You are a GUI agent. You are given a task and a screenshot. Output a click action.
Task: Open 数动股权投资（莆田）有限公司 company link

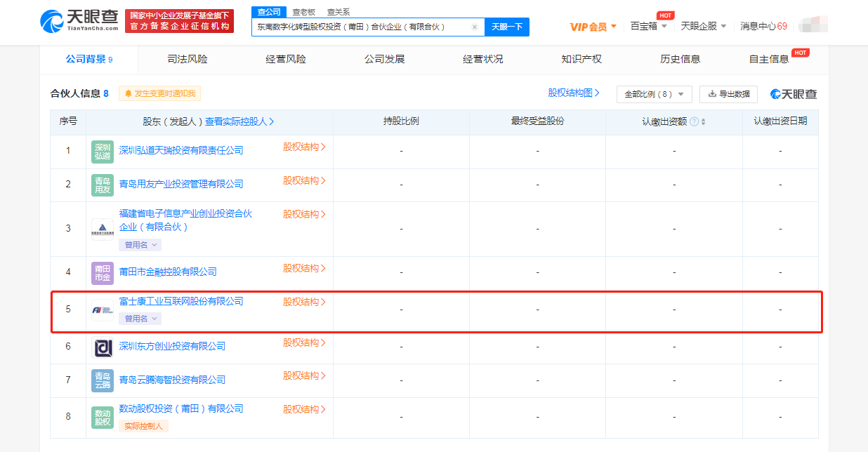point(181,408)
